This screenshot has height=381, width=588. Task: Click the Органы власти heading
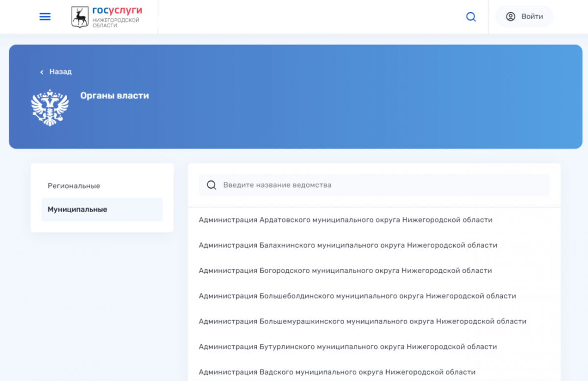pos(115,95)
